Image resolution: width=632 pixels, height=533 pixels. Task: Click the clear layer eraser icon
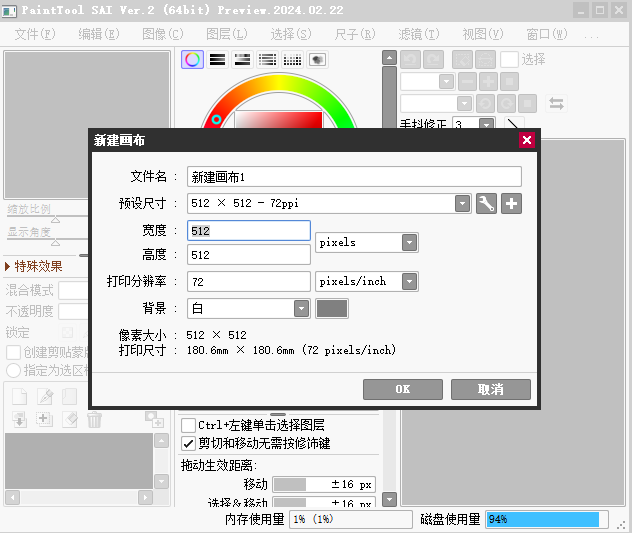point(70,419)
